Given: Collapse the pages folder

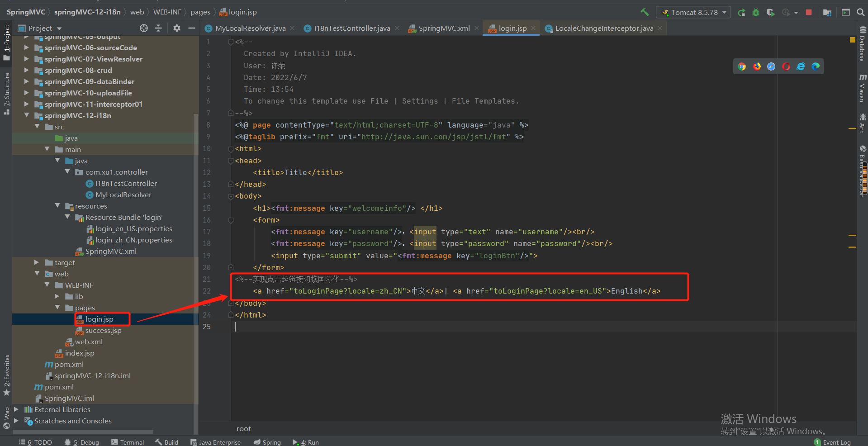Looking at the screenshot, I should point(57,307).
